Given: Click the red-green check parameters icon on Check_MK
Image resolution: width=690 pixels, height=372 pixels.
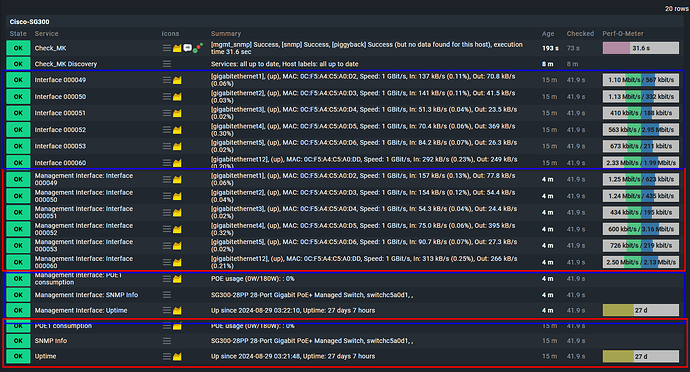Looking at the screenshot, I should (198, 48).
